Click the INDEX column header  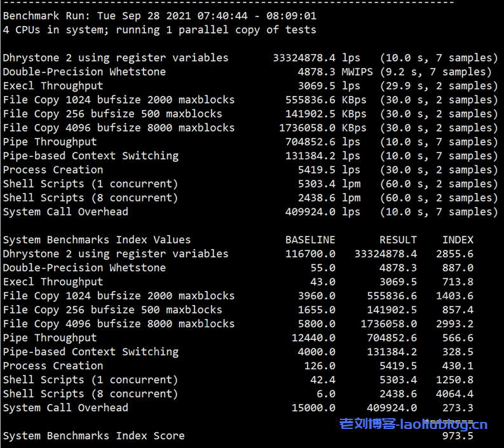(458, 240)
